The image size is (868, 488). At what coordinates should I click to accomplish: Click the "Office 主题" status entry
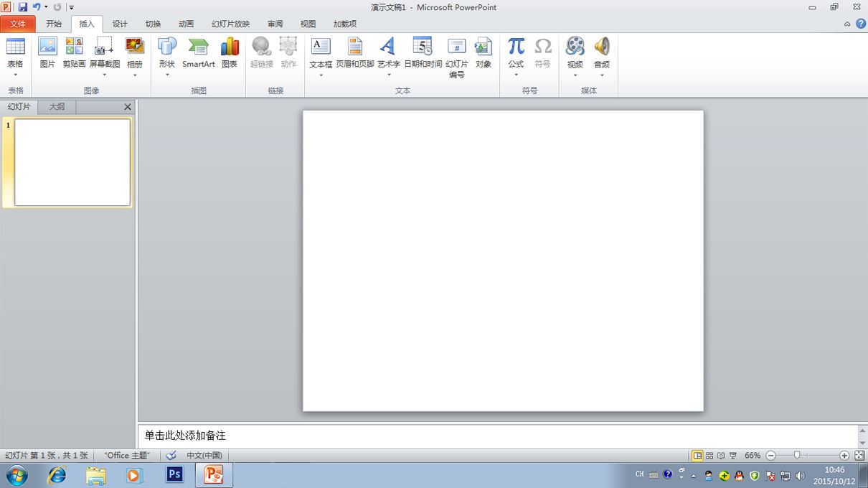(127, 456)
